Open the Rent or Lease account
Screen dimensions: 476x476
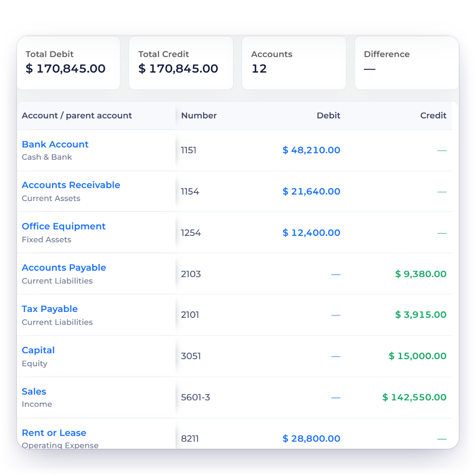(54, 433)
